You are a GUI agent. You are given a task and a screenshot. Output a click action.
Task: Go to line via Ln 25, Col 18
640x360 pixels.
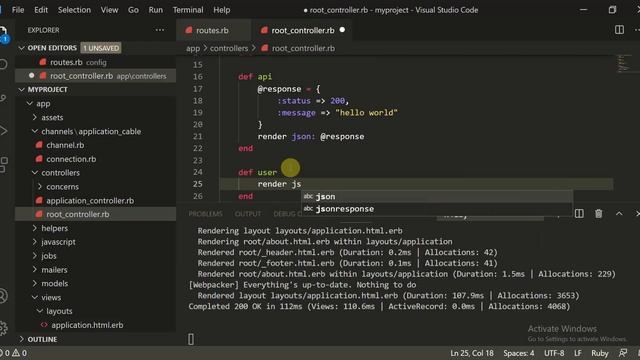coord(472,353)
